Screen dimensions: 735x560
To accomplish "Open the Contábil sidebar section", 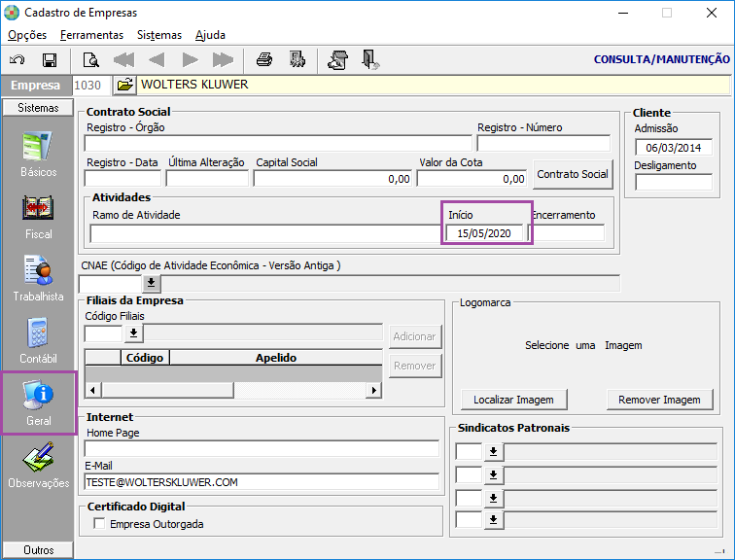I will coord(39,341).
